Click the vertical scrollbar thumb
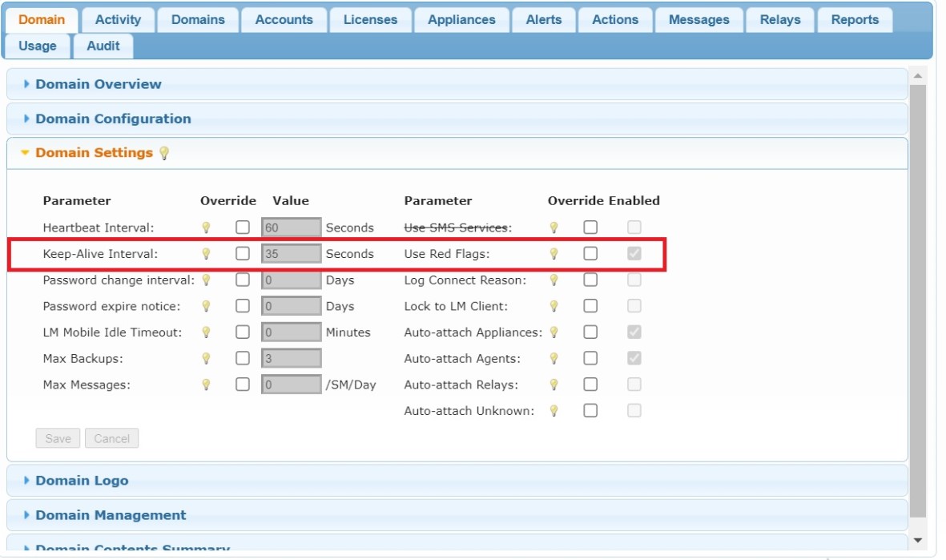The image size is (946, 560). [x=918, y=301]
